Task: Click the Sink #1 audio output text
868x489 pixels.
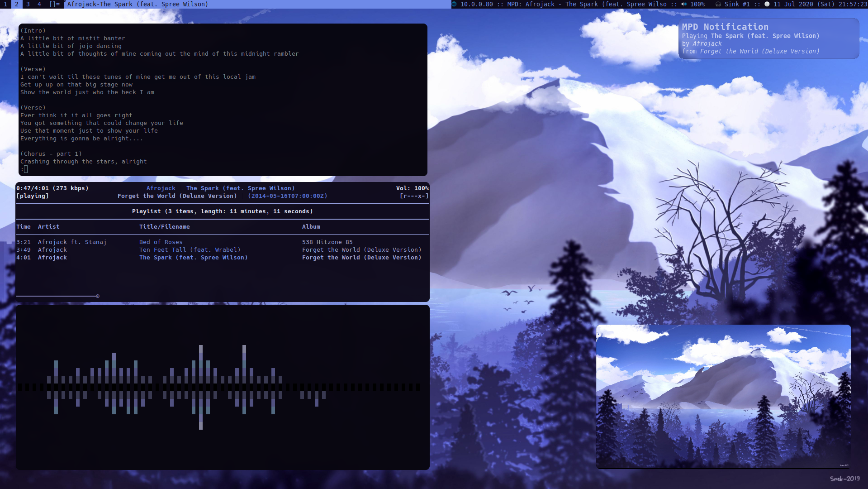Action: point(737,4)
